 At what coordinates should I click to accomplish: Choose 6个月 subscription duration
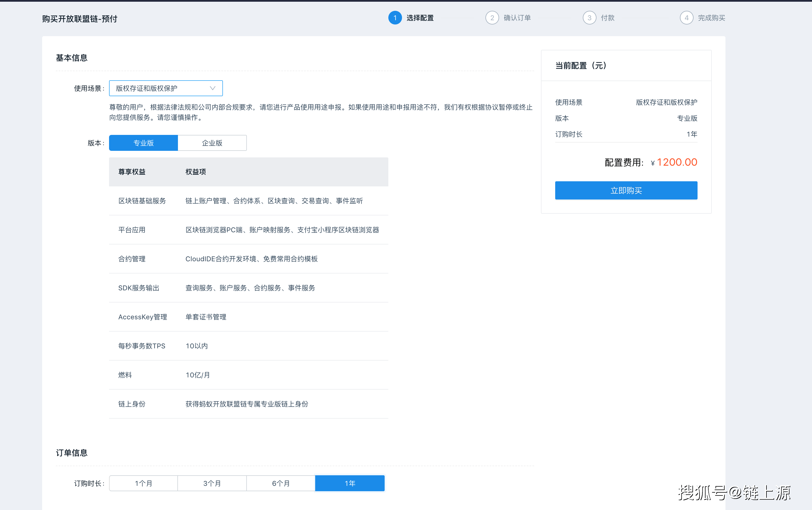pyautogui.click(x=281, y=483)
